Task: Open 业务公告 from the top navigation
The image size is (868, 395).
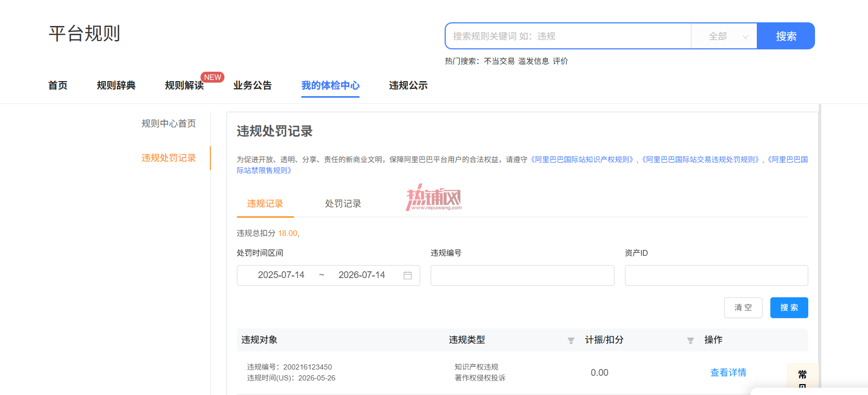Action: click(252, 85)
